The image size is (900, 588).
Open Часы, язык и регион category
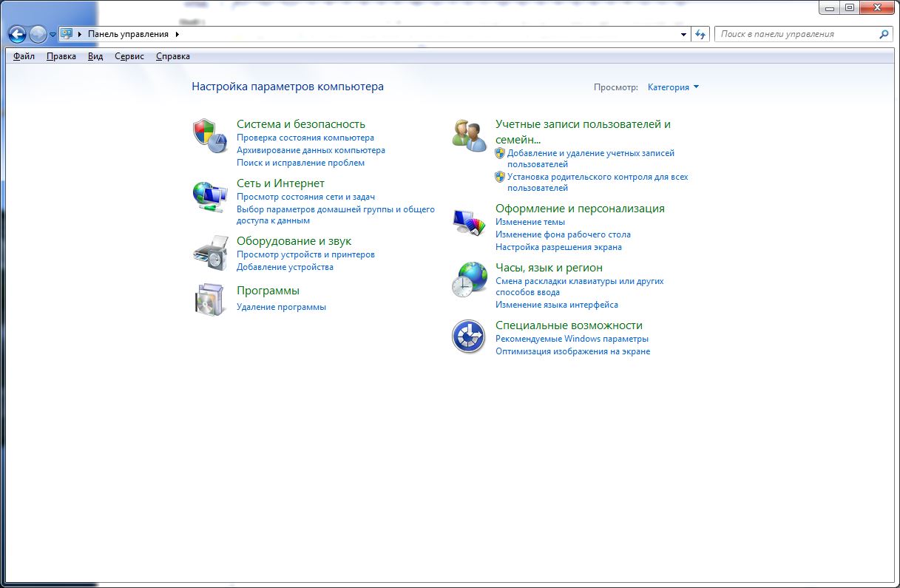[x=549, y=268]
